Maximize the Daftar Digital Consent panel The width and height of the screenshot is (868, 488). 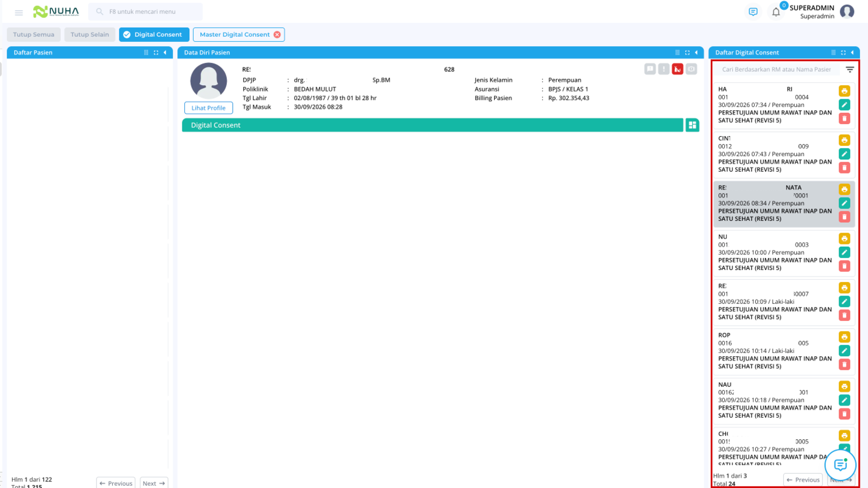pos(843,53)
